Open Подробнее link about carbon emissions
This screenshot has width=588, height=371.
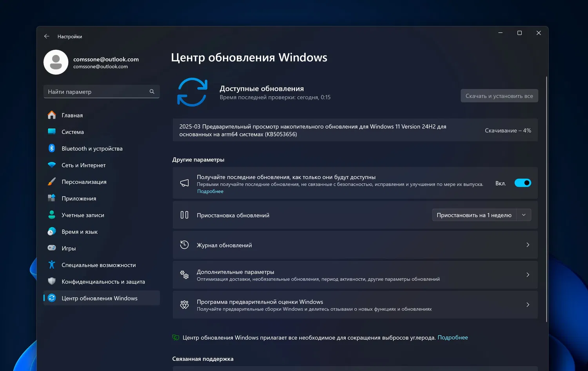click(453, 337)
